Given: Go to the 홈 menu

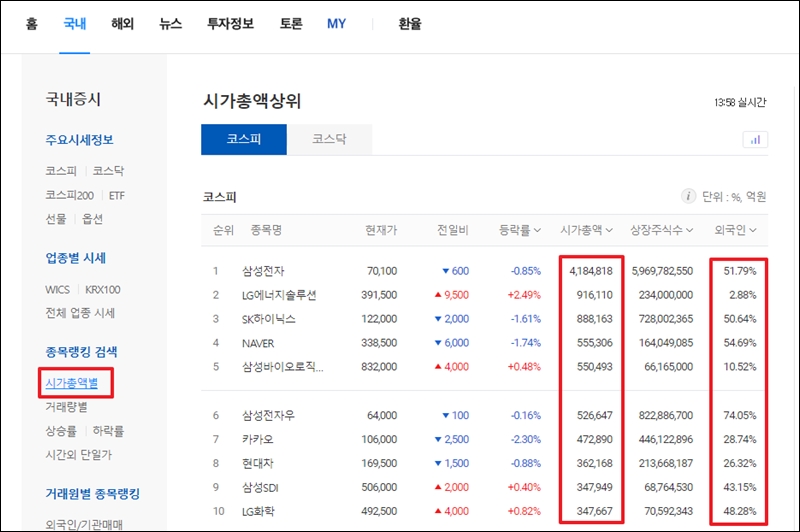Looking at the screenshot, I should [x=32, y=23].
